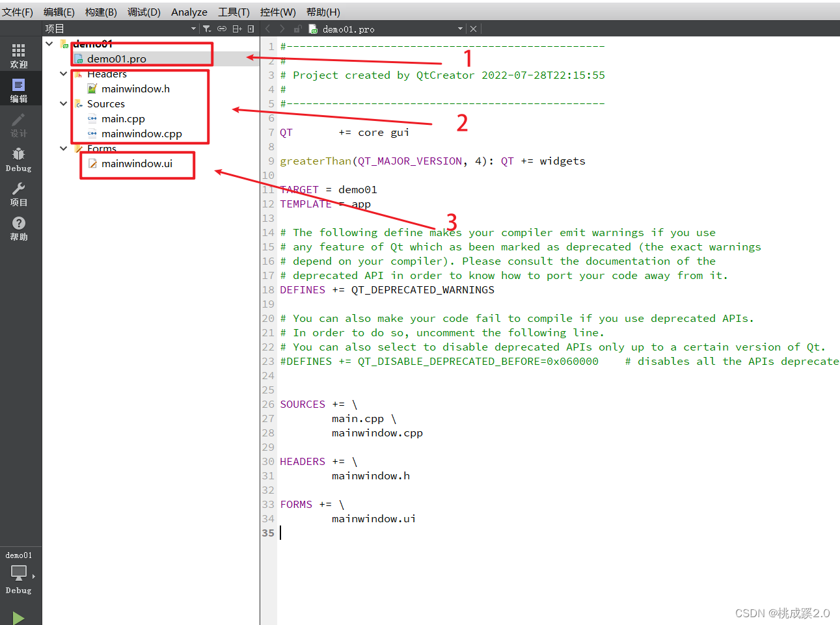Open the Analyze menu
The width and height of the screenshot is (840, 625).
click(x=189, y=12)
